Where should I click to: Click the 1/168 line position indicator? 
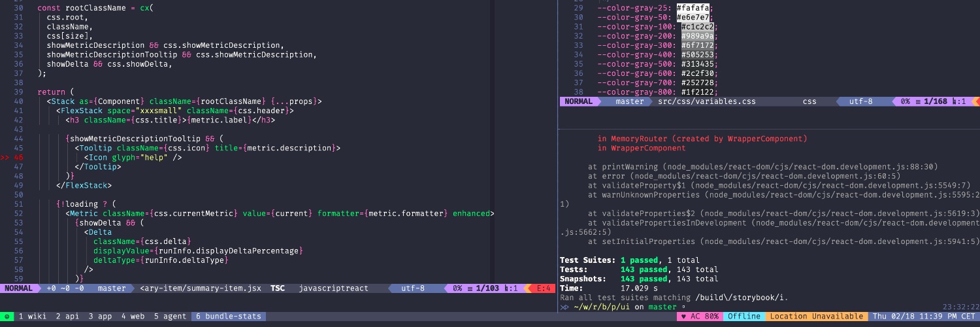[x=936, y=101]
